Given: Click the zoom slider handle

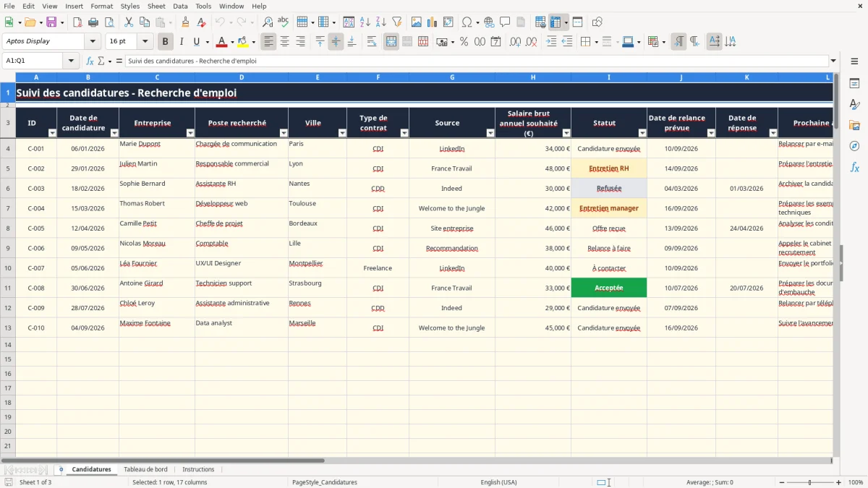Looking at the screenshot, I should [810, 482].
